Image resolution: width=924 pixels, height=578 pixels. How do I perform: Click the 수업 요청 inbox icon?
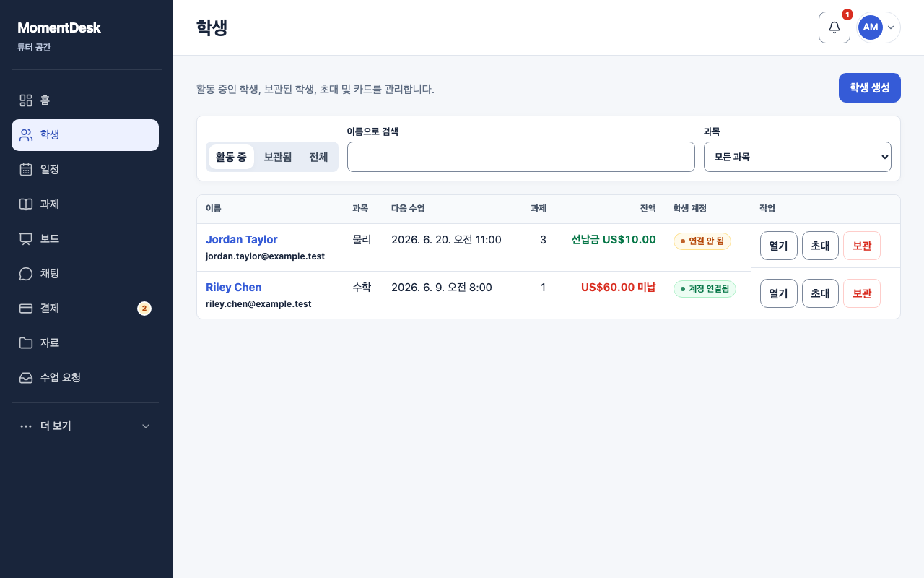(26, 378)
